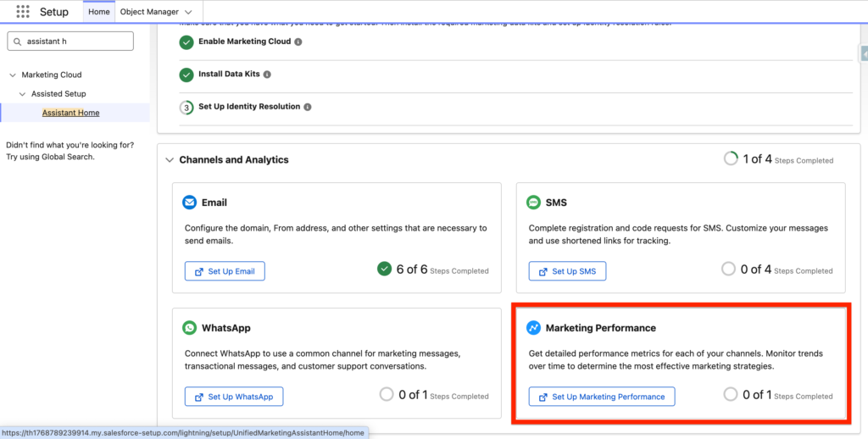This screenshot has height=439, width=868.
Task: Click info icon next to Install Data Kits
Action: [267, 75]
